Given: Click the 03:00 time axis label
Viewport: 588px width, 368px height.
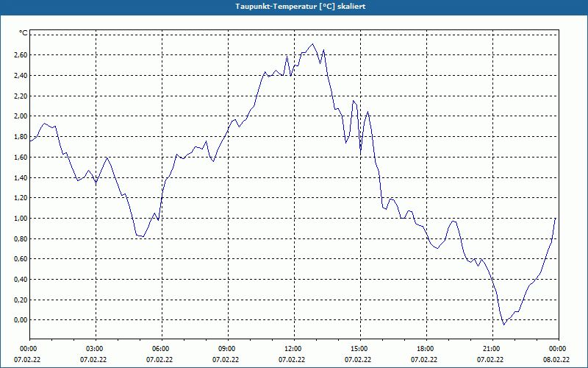Looking at the screenshot, I should (96, 349).
